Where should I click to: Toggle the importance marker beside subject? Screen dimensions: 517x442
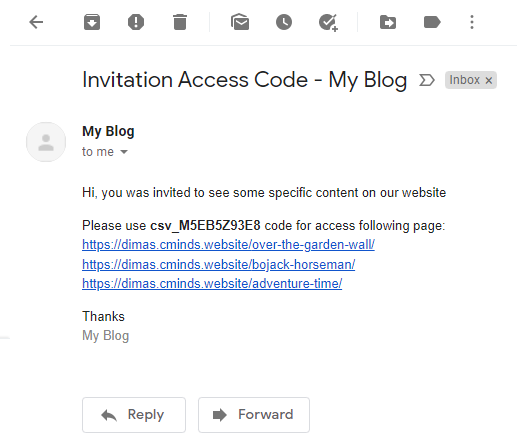(427, 80)
